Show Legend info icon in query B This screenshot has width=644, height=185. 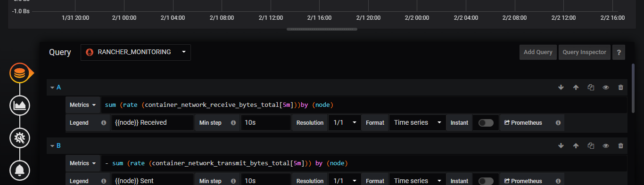click(104, 181)
